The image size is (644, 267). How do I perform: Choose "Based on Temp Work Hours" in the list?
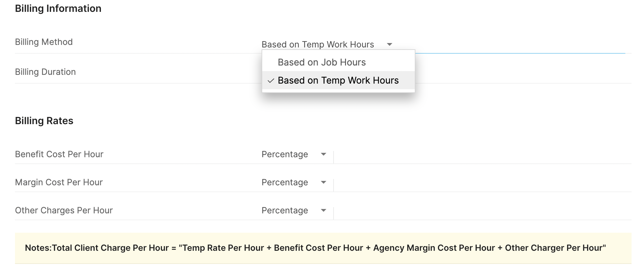click(338, 80)
